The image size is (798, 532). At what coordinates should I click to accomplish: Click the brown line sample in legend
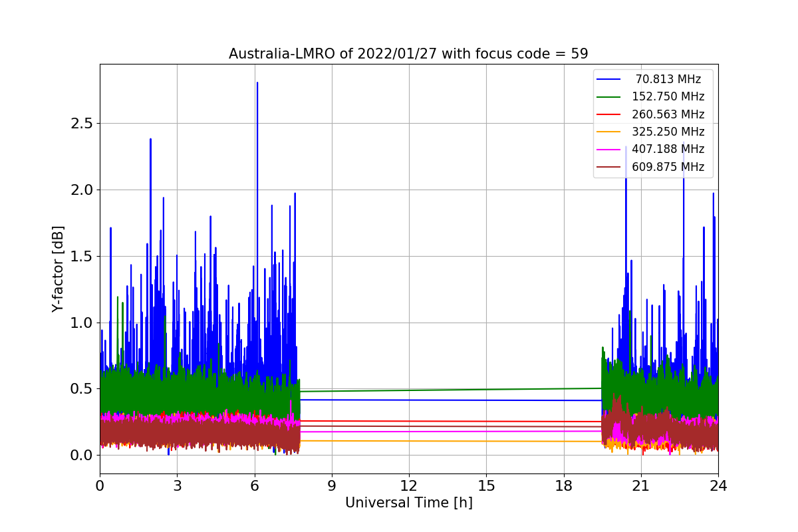click(x=610, y=168)
